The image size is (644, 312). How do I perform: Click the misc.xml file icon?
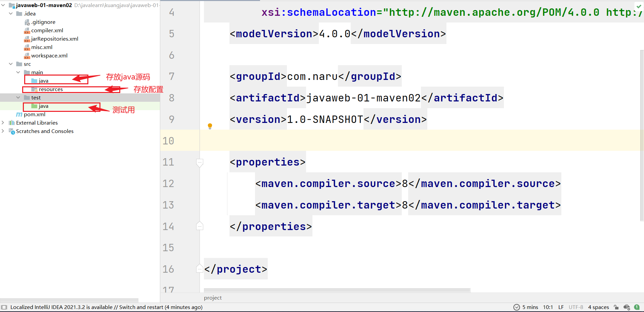[x=27, y=47]
